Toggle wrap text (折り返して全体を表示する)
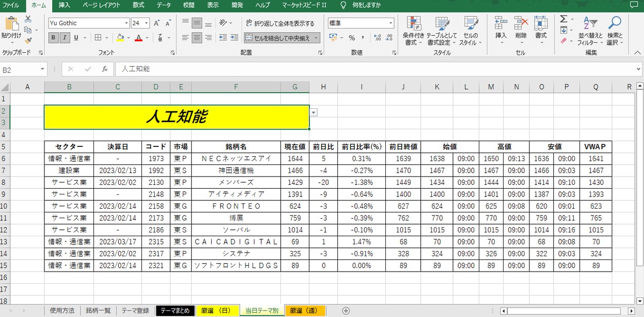 point(279,23)
